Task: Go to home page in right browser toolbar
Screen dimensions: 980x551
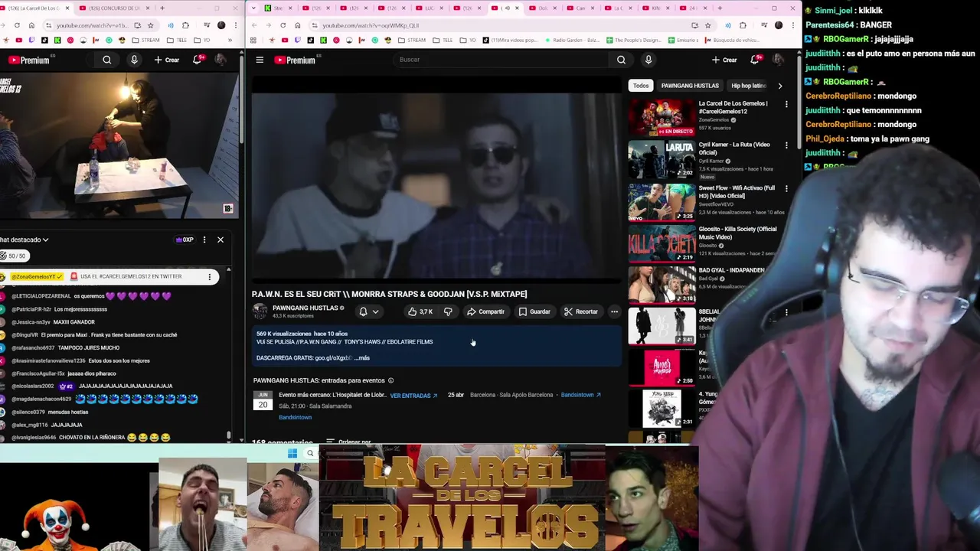Action: click(298, 25)
